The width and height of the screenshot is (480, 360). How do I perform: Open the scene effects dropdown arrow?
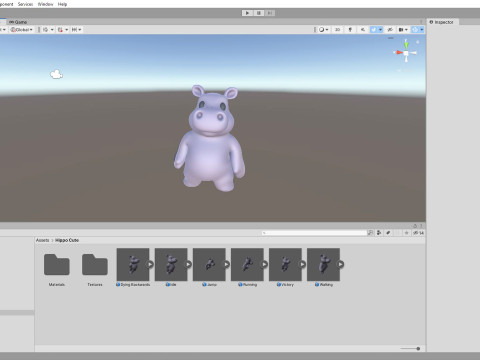tap(380, 30)
